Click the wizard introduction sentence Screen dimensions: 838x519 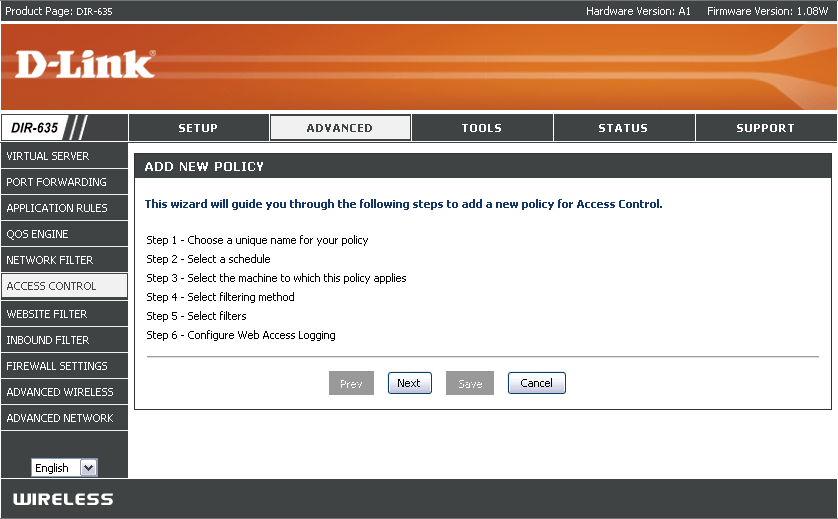point(404,204)
